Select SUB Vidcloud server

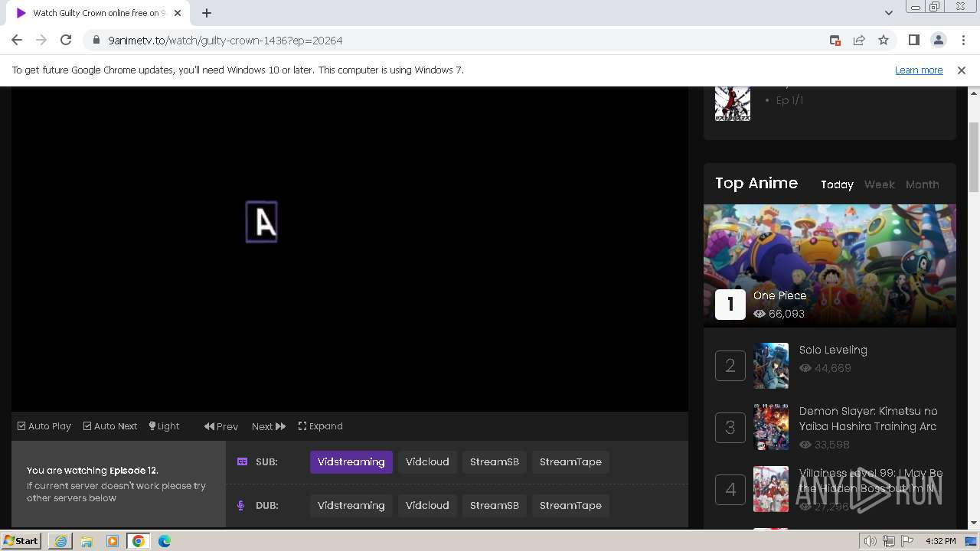(x=427, y=462)
